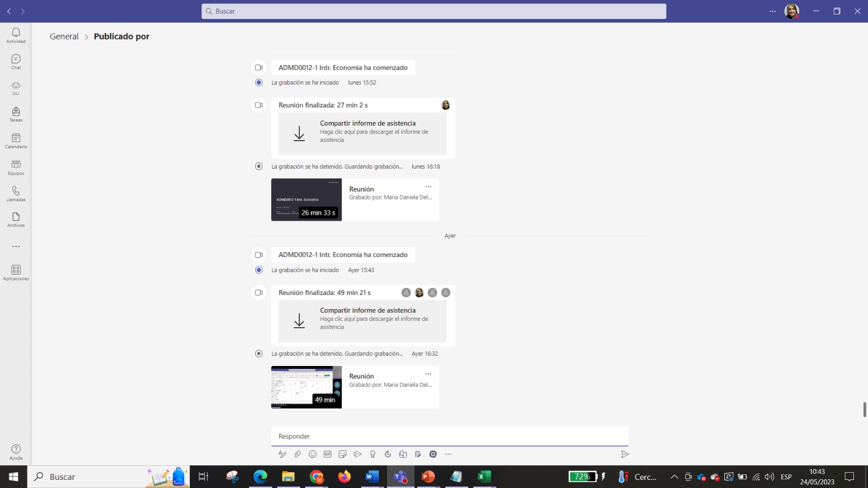Insert a GIF in the reply

point(328,454)
